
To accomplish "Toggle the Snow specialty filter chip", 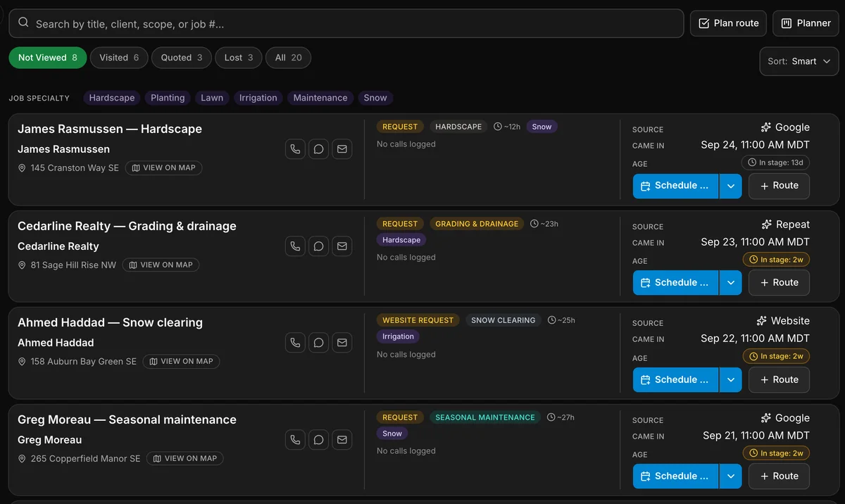I will pyautogui.click(x=375, y=98).
